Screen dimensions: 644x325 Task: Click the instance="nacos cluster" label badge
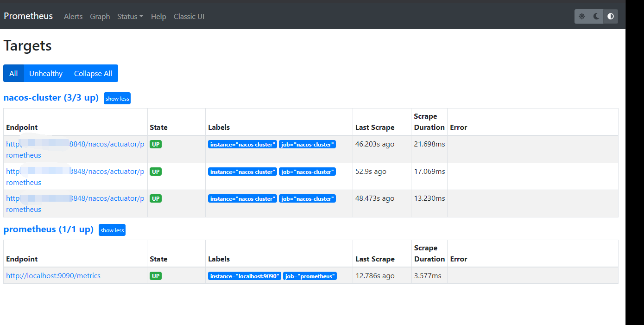242,144
